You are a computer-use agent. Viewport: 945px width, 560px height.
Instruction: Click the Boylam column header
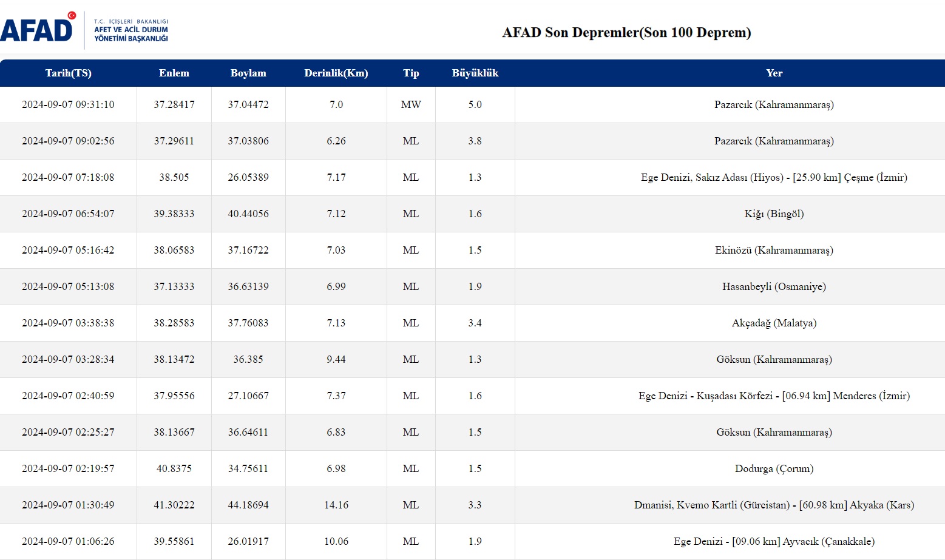pos(248,73)
